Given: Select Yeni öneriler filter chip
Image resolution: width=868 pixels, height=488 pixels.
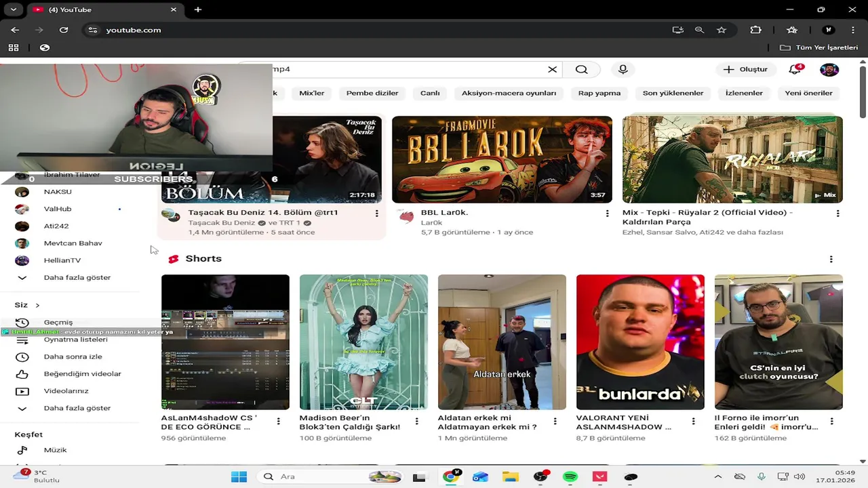Looking at the screenshot, I should coord(808,93).
